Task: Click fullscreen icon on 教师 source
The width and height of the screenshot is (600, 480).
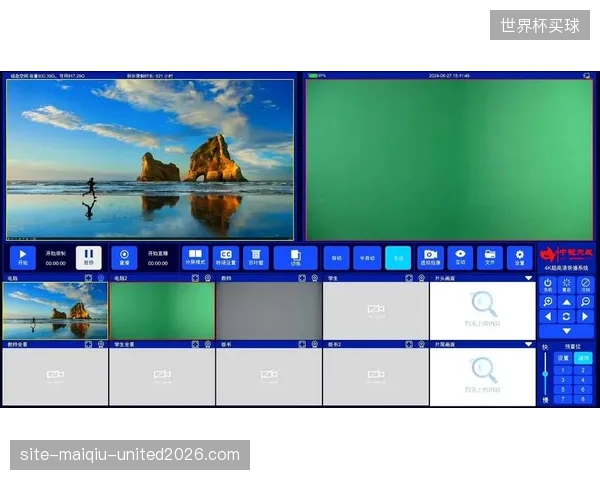Action: click(302, 278)
